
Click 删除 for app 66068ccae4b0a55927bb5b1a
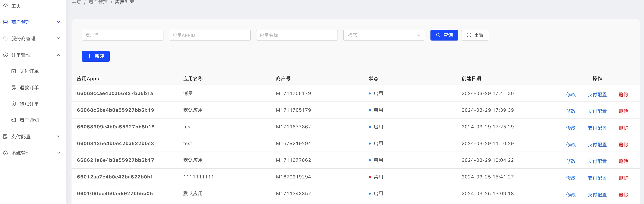624,95
